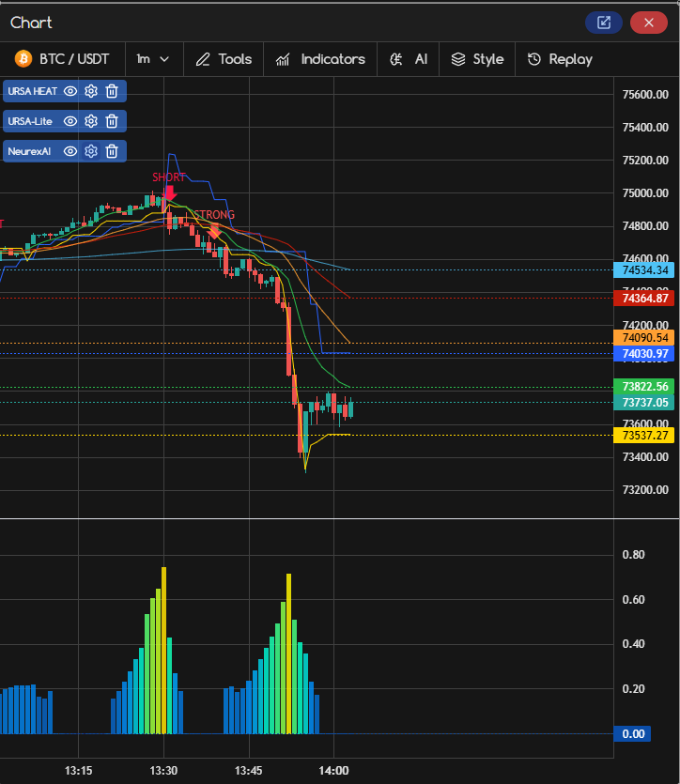Click the 0.40 oscillator axis label

[633, 643]
